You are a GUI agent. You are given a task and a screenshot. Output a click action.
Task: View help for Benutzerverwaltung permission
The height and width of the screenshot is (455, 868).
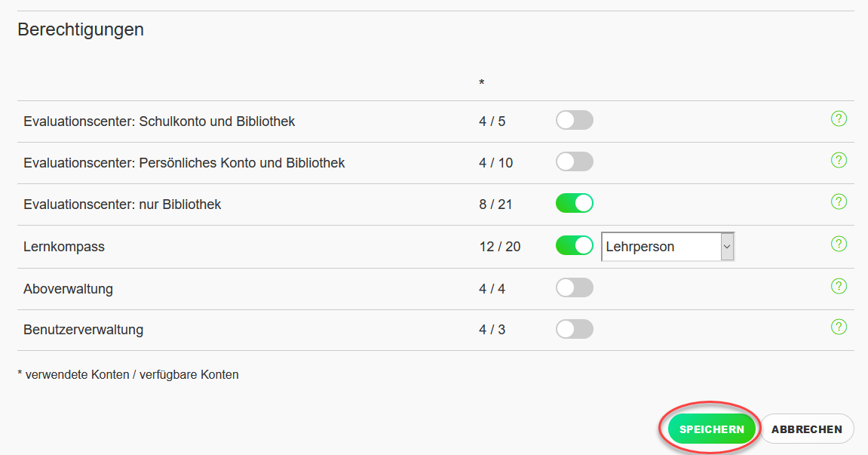coord(839,327)
